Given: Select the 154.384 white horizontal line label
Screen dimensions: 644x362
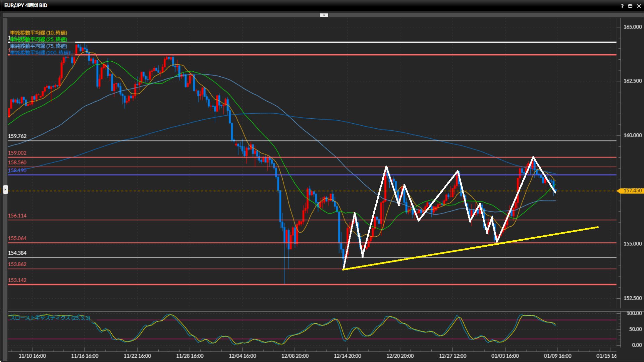Looking at the screenshot, I should point(17,253).
